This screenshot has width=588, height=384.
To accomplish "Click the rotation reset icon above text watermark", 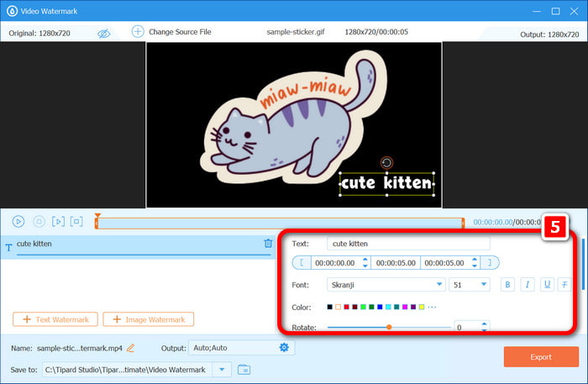I will point(386,163).
